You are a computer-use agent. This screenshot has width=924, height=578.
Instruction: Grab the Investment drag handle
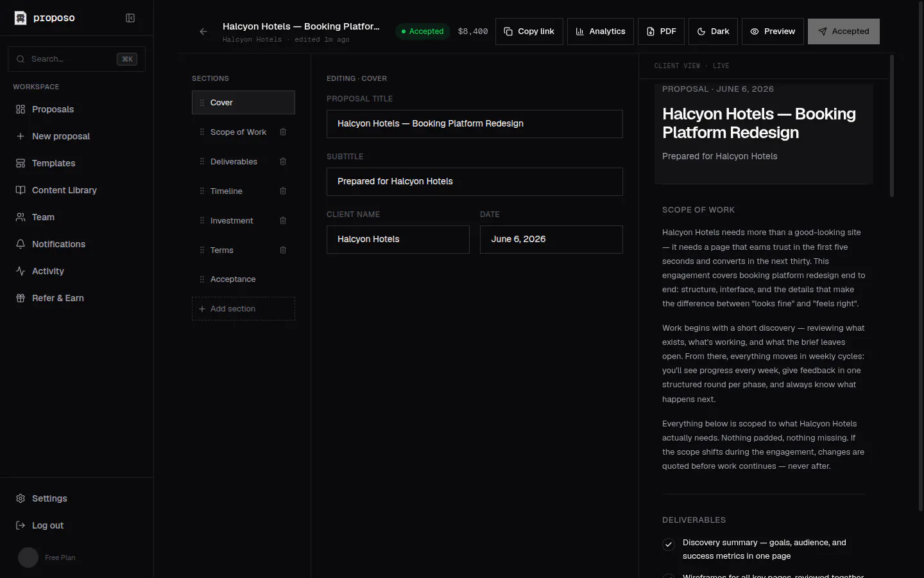[x=202, y=220]
